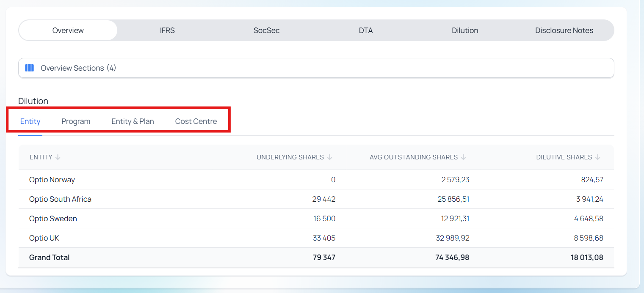
Task: Click underlying shares value 29 442
Action: pyautogui.click(x=324, y=199)
